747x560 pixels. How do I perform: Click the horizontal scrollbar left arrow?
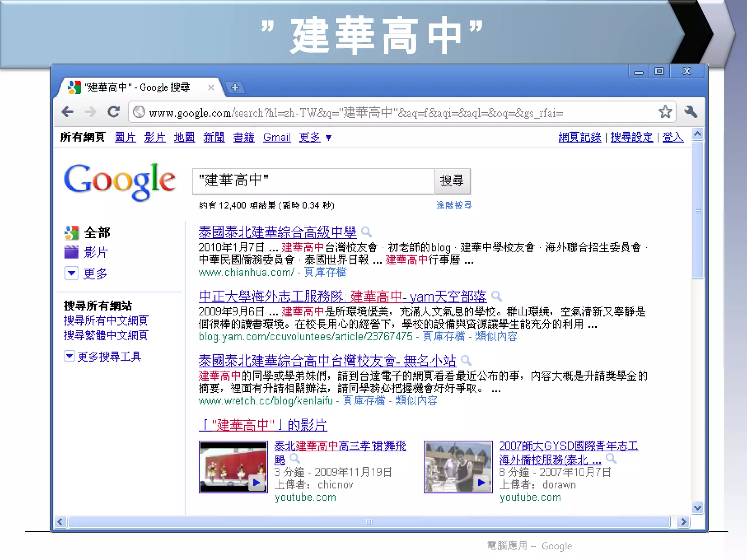pyautogui.click(x=60, y=522)
